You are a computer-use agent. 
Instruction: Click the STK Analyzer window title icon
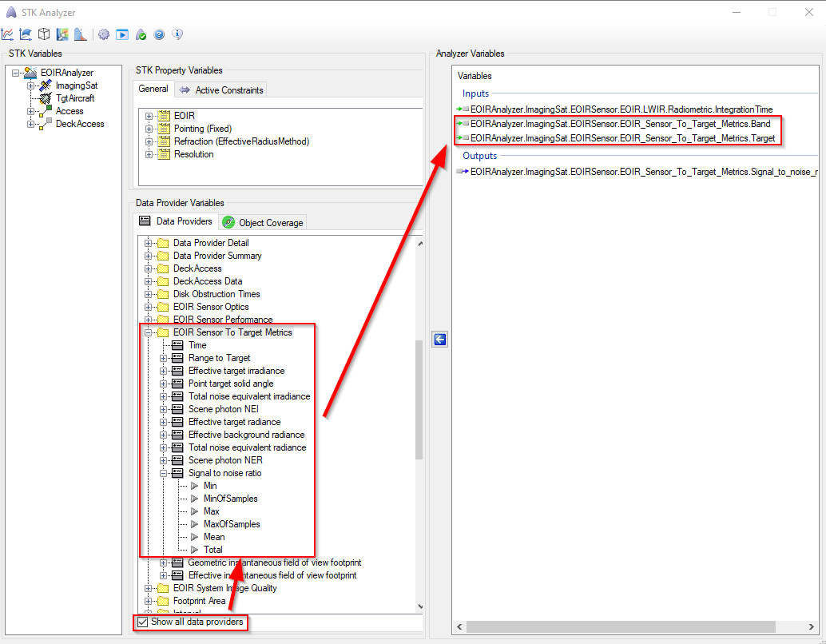(11, 12)
